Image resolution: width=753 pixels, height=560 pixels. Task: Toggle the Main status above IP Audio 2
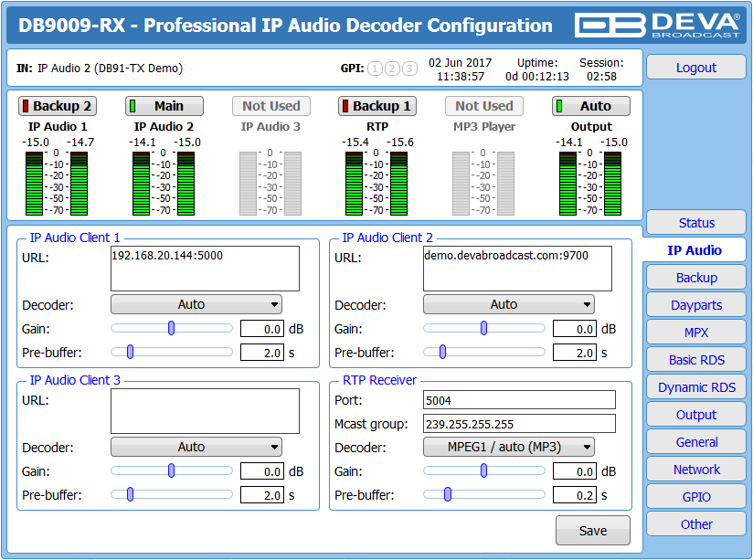click(164, 106)
